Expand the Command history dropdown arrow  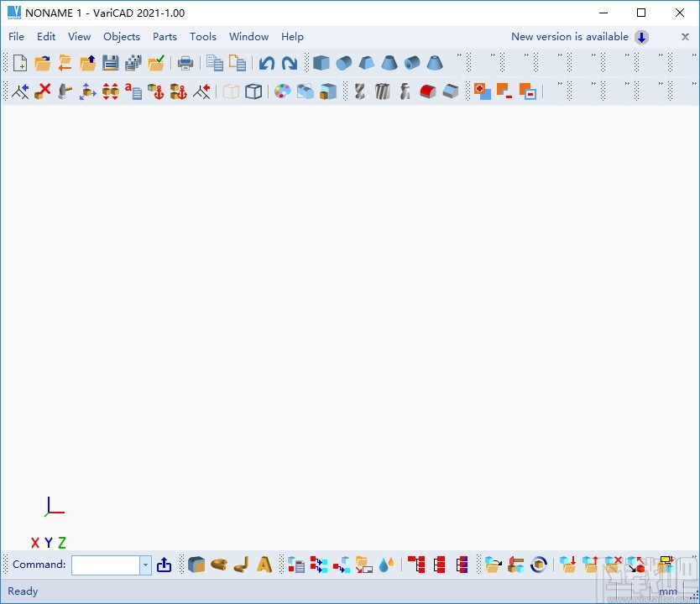[145, 565]
